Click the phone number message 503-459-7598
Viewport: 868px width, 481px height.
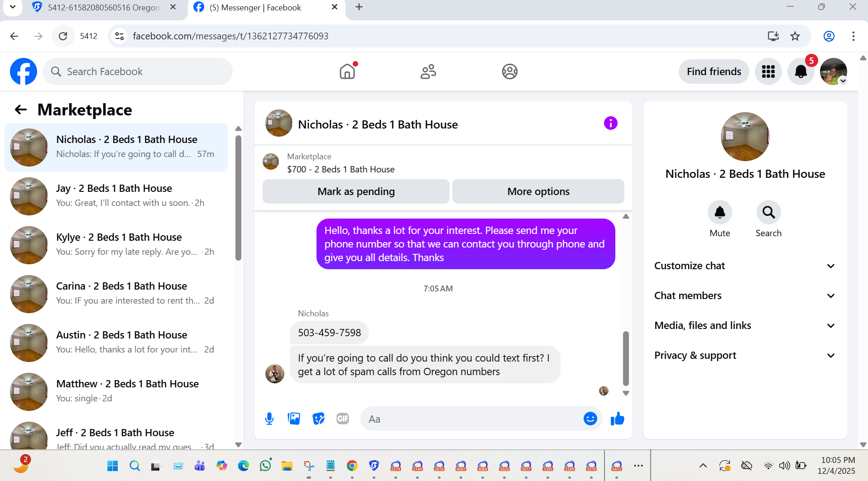click(329, 333)
